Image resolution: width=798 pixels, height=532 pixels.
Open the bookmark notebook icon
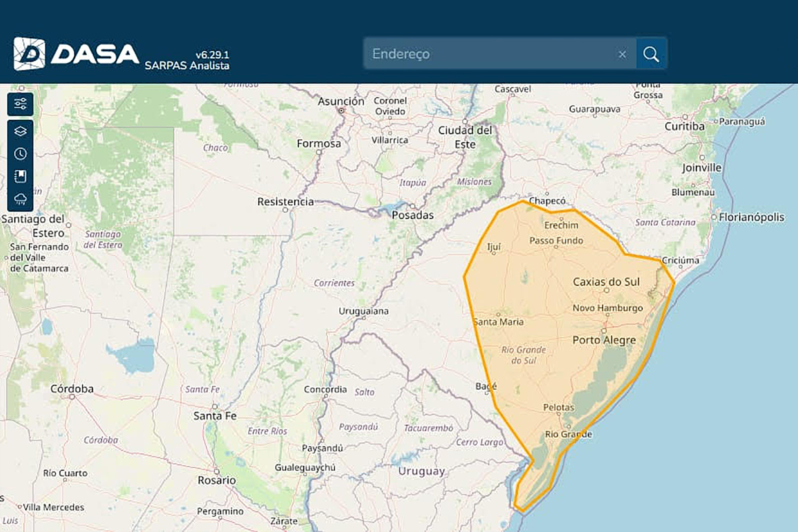20,176
